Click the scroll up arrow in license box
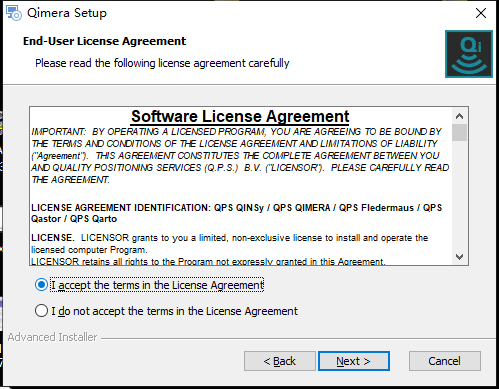499x389 pixels. tap(459, 116)
